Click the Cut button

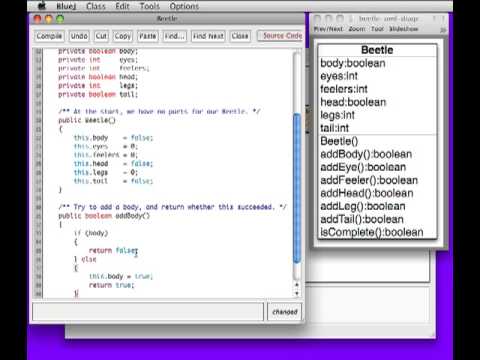101,36
